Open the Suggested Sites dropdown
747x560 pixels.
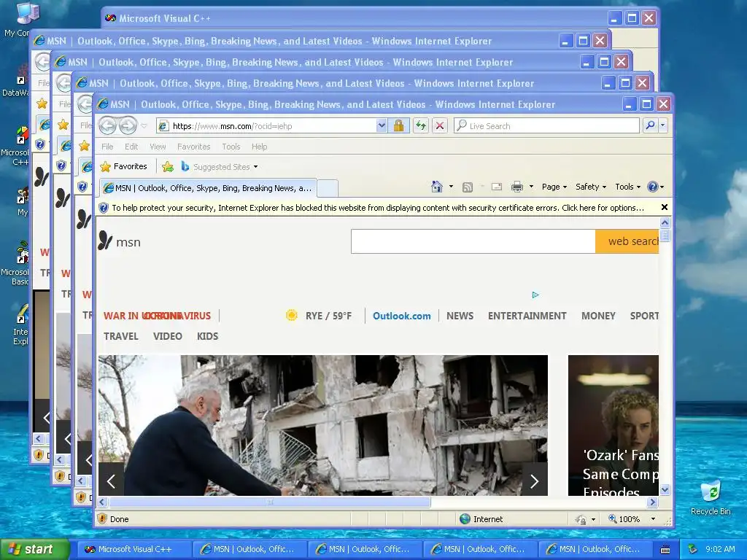tap(220, 167)
